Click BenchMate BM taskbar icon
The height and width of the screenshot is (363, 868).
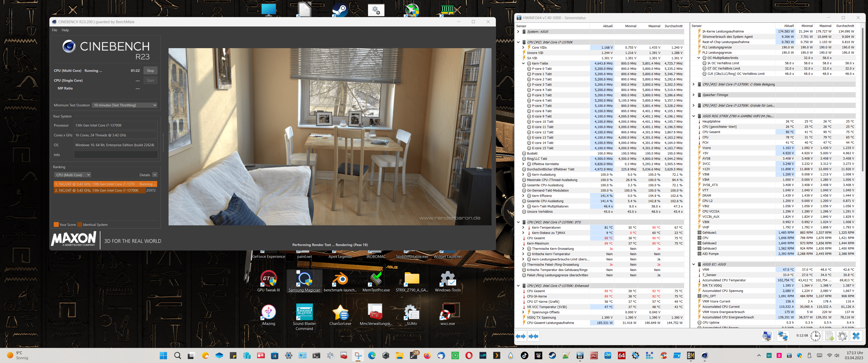click(691, 355)
